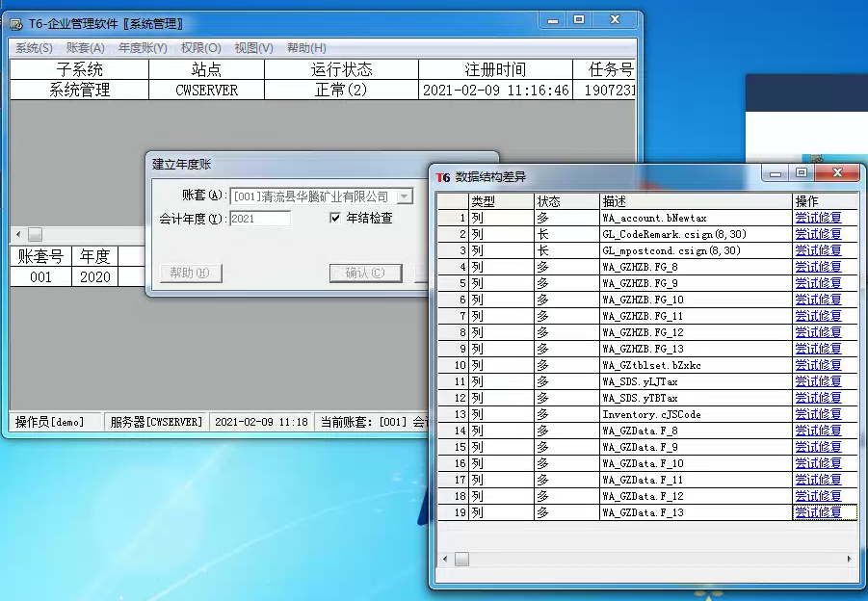Click 尝试修复 for WA_GZData.F_12
The height and width of the screenshot is (601, 868).
tap(818, 496)
